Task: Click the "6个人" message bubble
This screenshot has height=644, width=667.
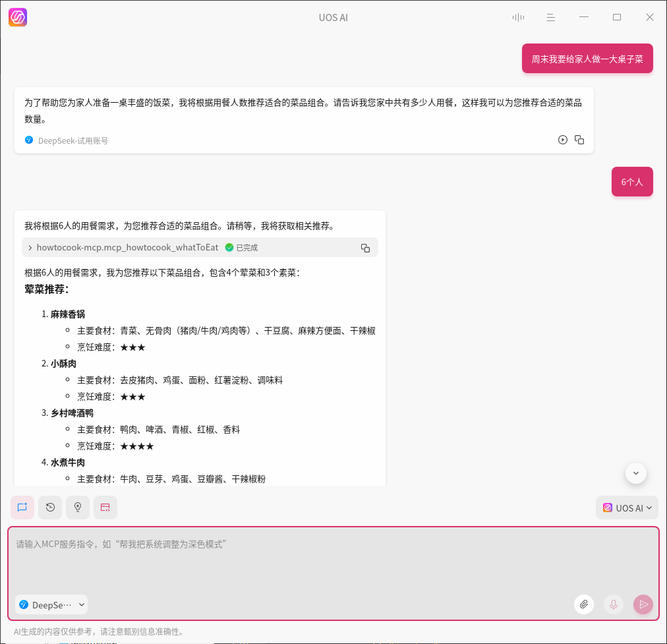Action: point(632,182)
